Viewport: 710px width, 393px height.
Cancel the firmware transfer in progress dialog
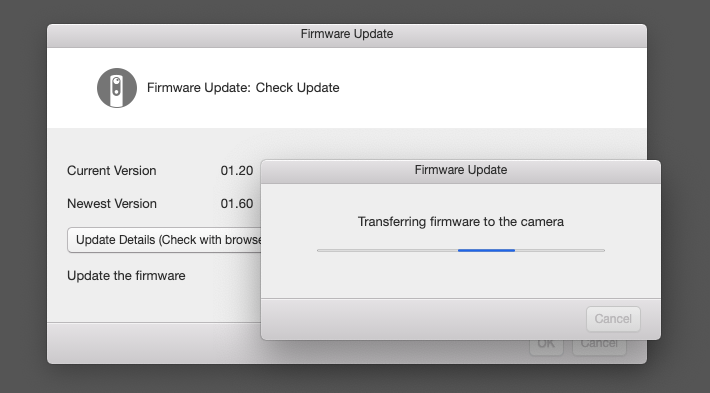click(x=613, y=319)
